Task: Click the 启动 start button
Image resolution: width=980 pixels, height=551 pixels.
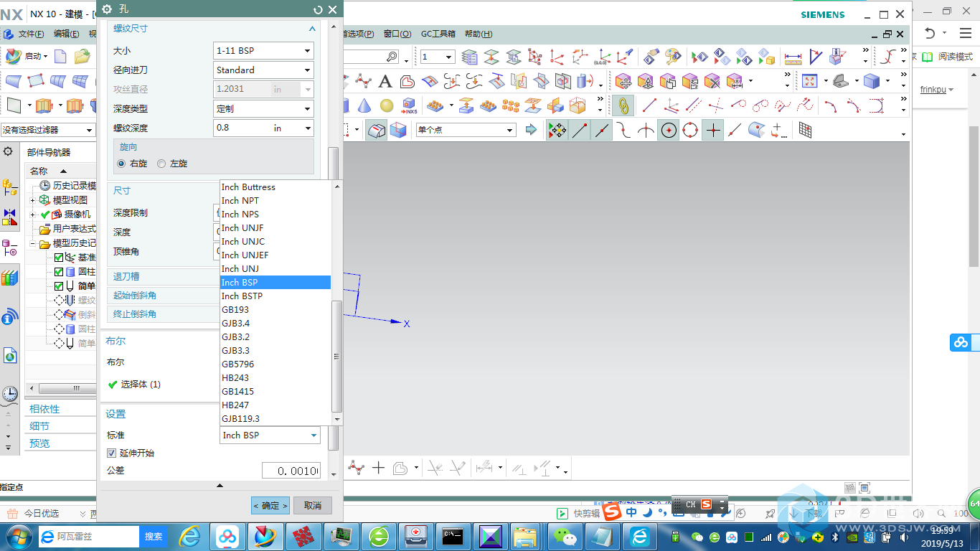Action: (x=27, y=56)
